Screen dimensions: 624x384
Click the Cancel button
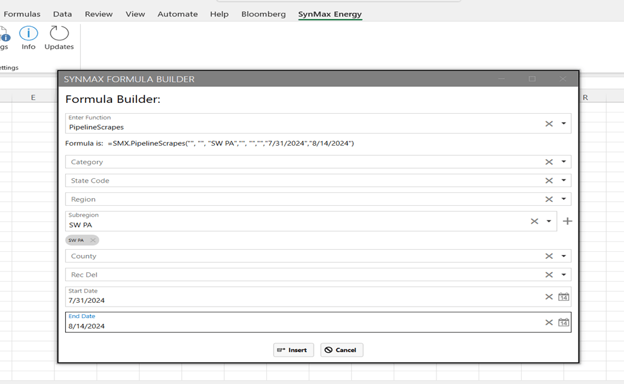[x=341, y=350]
